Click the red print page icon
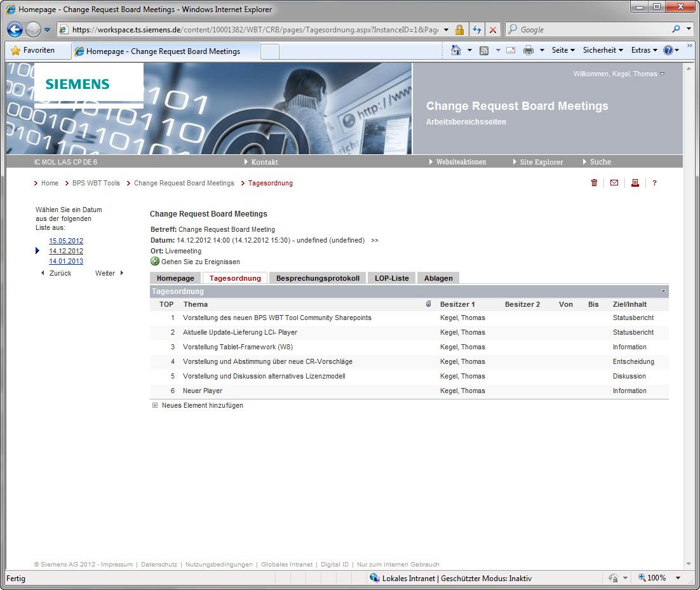The height and width of the screenshot is (590, 700). pos(634,183)
